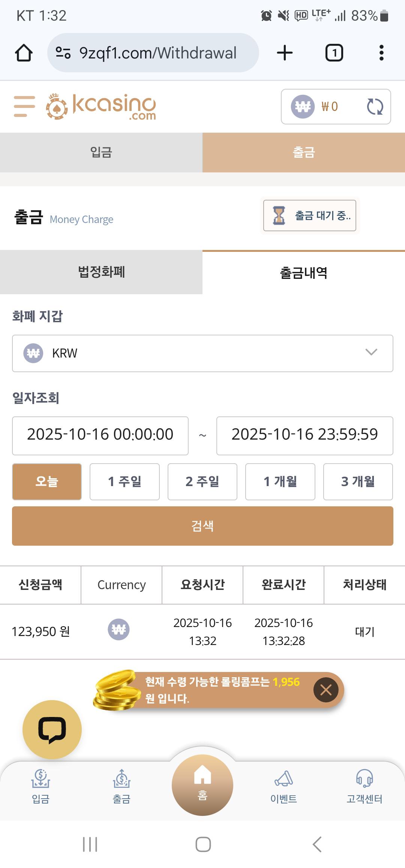This screenshot has width=405, height=868.
Task: Open the browser tab switcher
Action: click(x=334, y=53)
